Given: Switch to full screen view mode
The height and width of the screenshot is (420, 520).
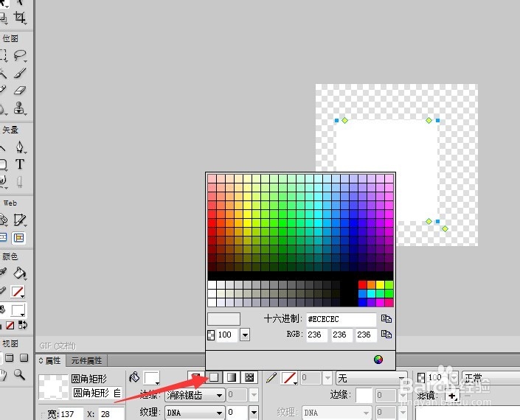Looking at the screenshot, I should (x=24, y=357).
